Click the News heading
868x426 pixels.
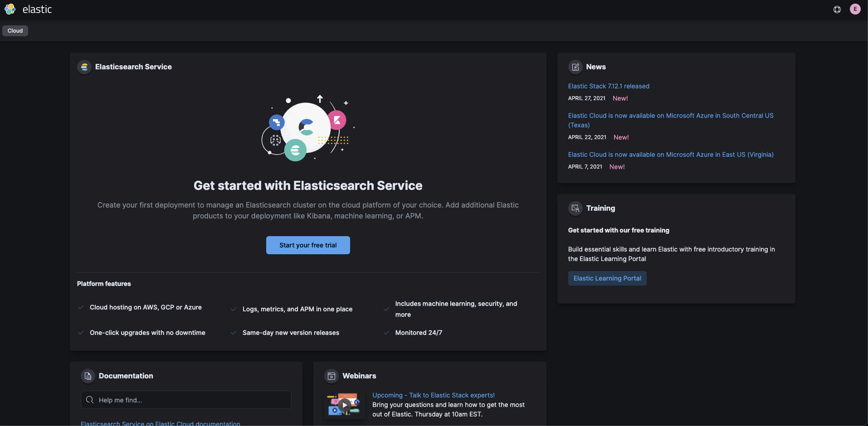pyautogui.click(x=596, y=67)
